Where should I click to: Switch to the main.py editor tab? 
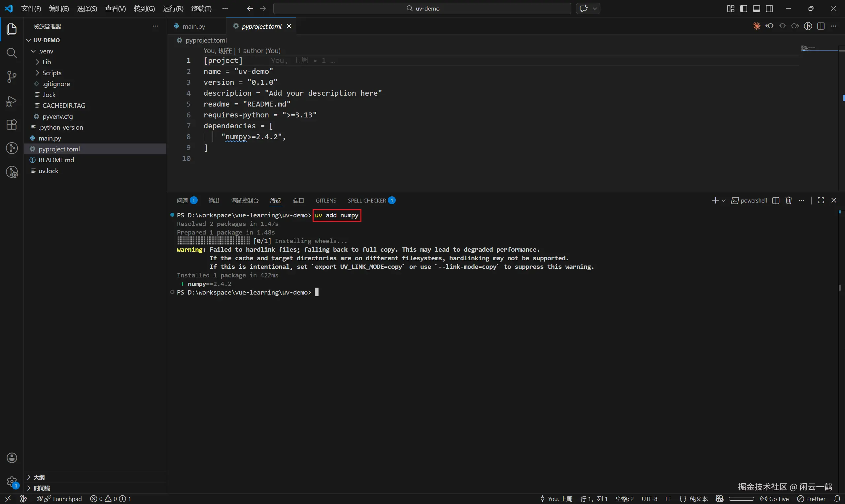tap(194, 26)
